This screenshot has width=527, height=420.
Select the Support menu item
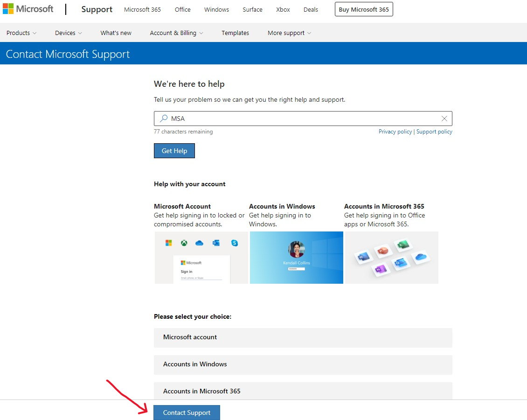(x=97, y=9)
